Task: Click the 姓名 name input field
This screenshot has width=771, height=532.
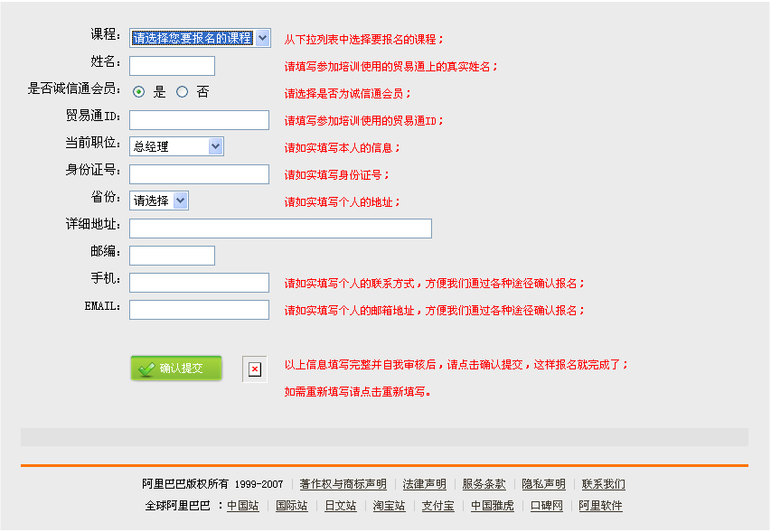Action: tap(172, 66)
